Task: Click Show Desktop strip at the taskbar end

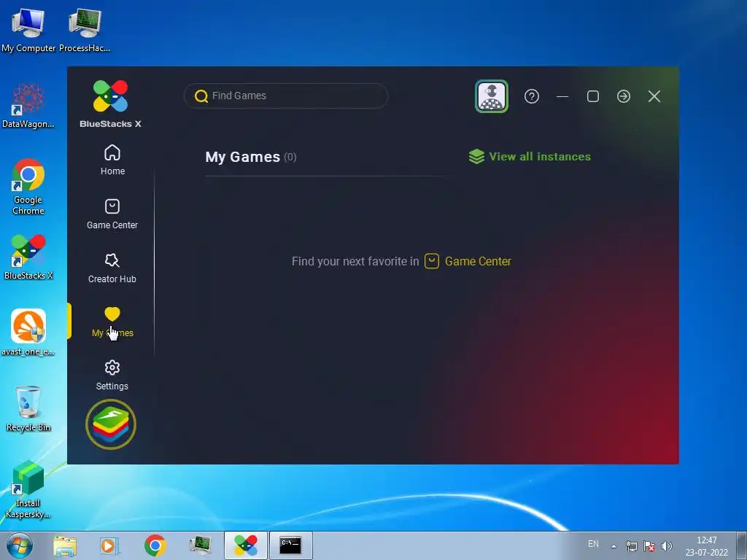Action: pos(742,545)
